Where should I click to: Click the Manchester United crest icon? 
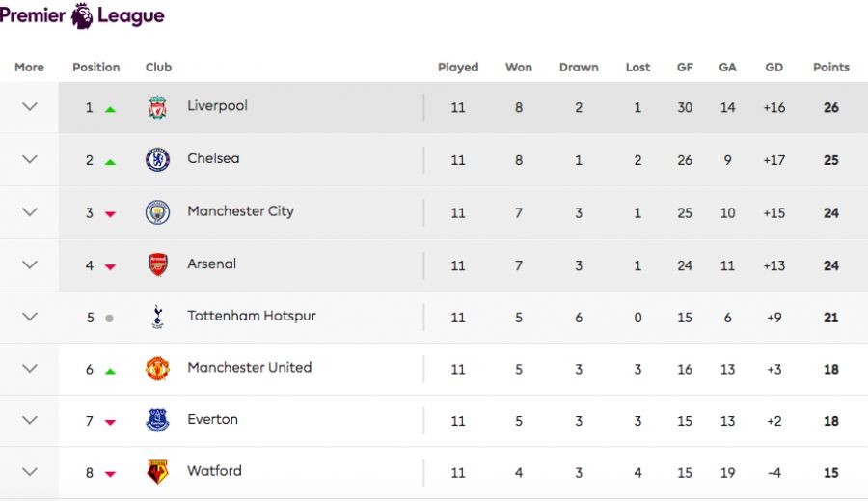[157, 369]
